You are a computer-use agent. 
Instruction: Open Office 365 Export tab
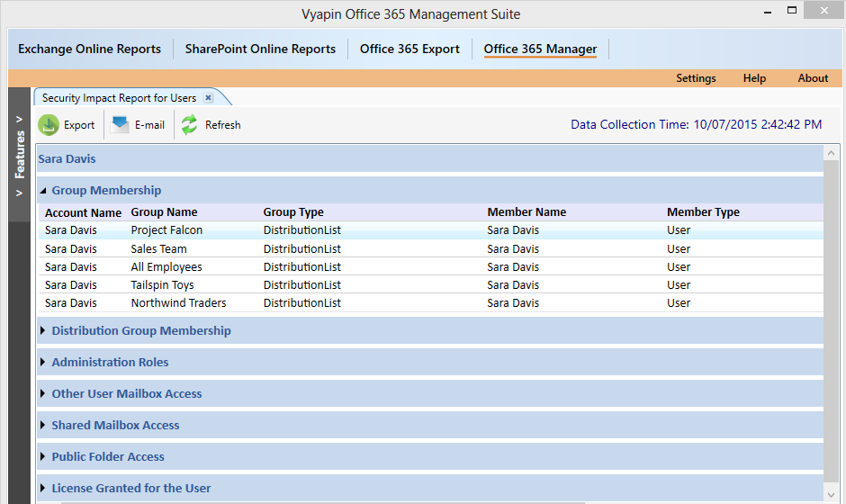point(409,49)
